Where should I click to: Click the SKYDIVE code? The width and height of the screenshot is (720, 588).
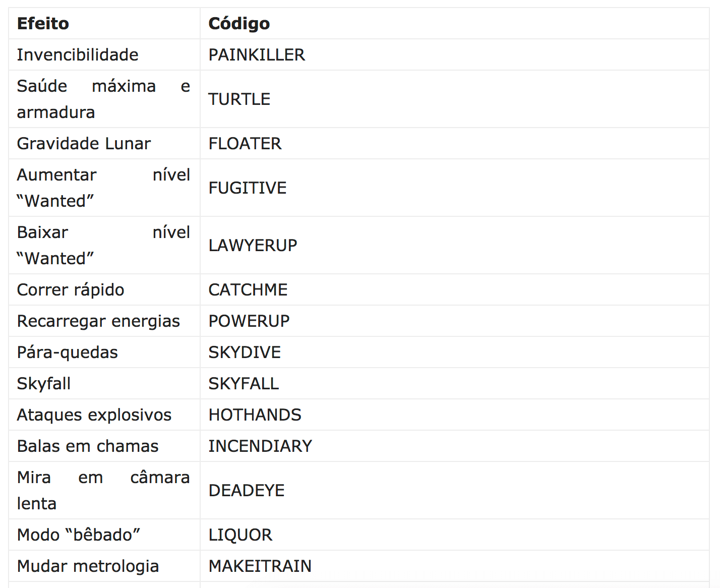245,352
